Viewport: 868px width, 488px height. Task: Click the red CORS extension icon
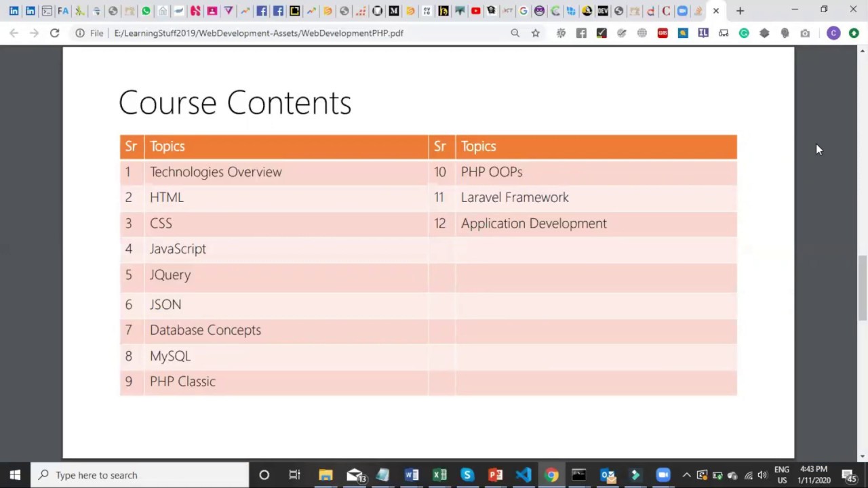pyautogui.click(x=663, y=33)
